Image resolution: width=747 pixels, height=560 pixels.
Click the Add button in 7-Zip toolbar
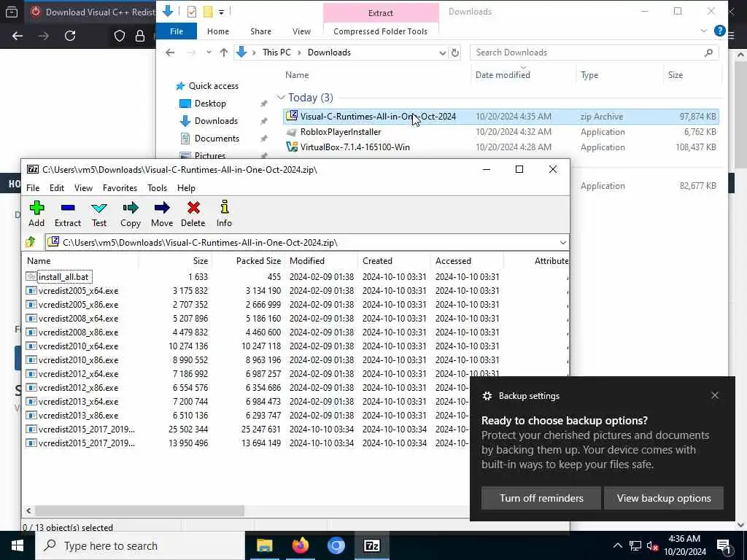coord(36,214)
